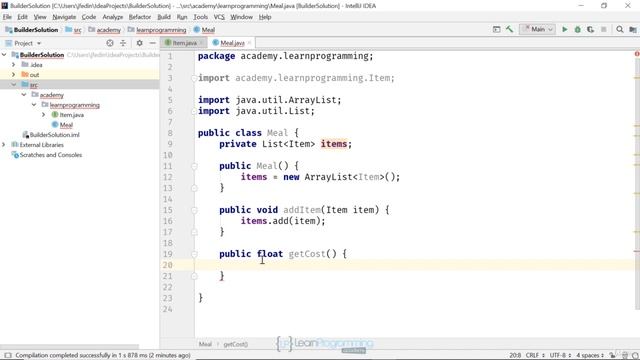Image resolution: width=640 pixels, height=360 pixels.
Task: Run the Main configuration with green arrow
Action: click(564, 29)
